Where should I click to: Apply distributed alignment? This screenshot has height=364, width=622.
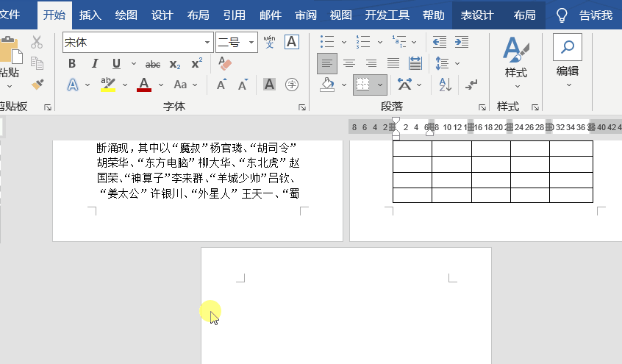pos(415,63)
